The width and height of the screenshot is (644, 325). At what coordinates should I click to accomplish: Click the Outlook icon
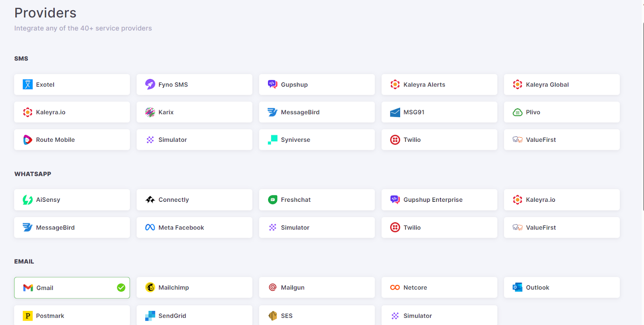pyautogui.click(x=518, y=288)
